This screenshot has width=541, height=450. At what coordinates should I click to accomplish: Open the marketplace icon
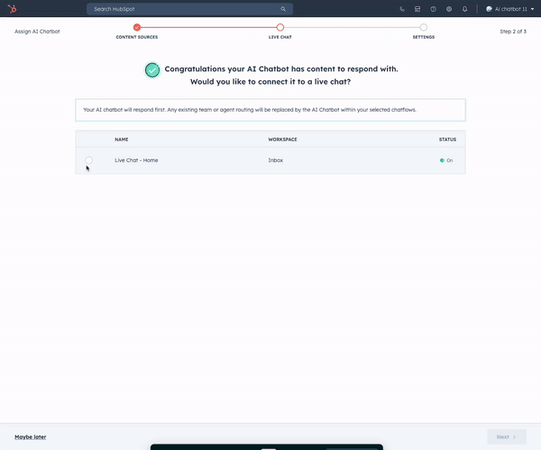[x=417, y=9]
